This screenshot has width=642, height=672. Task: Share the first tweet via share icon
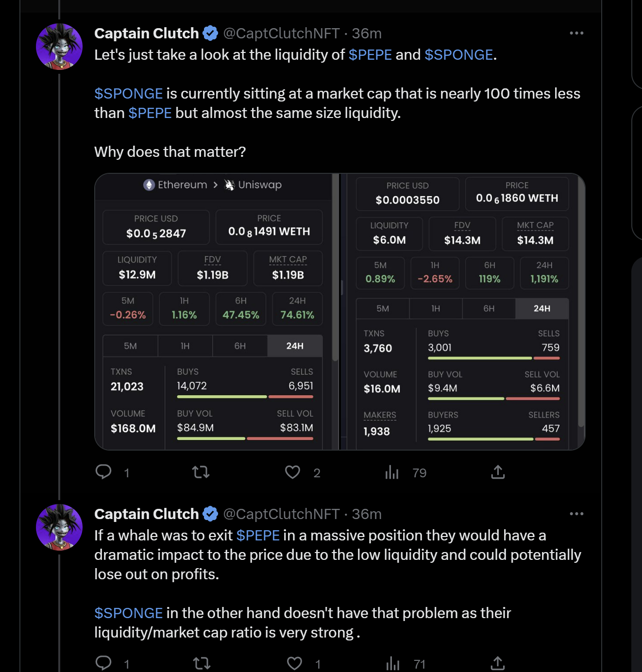pos(498,472)
